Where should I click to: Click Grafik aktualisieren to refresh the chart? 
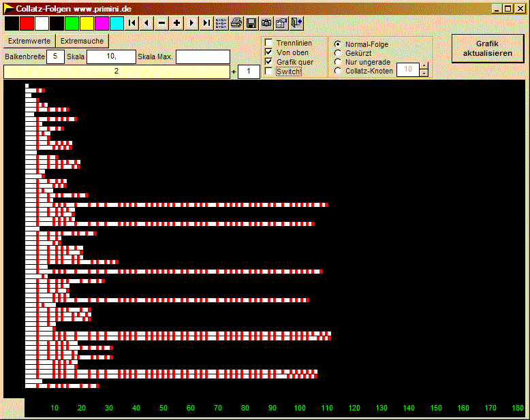[487, 48]
